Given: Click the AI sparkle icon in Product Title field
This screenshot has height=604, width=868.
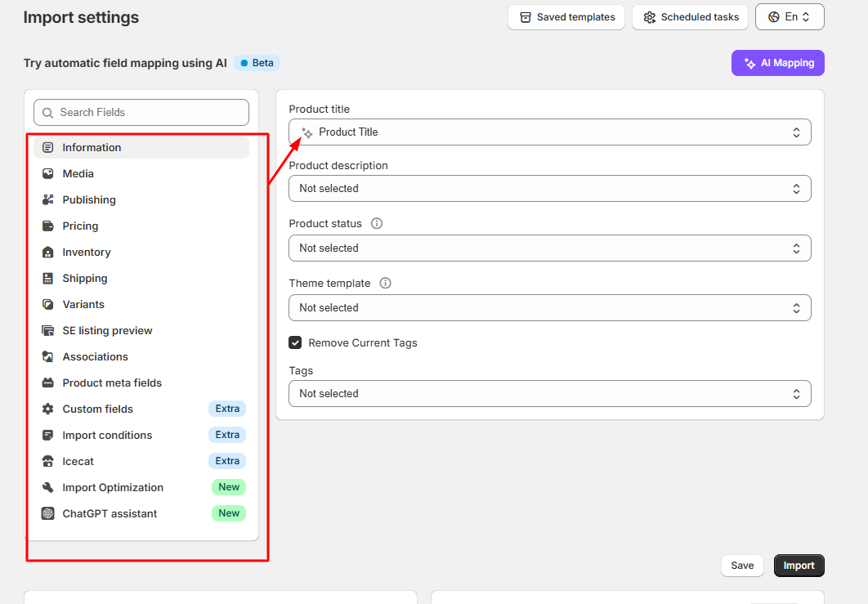Looking at the screenshot, I should click(x=306, y=132).
